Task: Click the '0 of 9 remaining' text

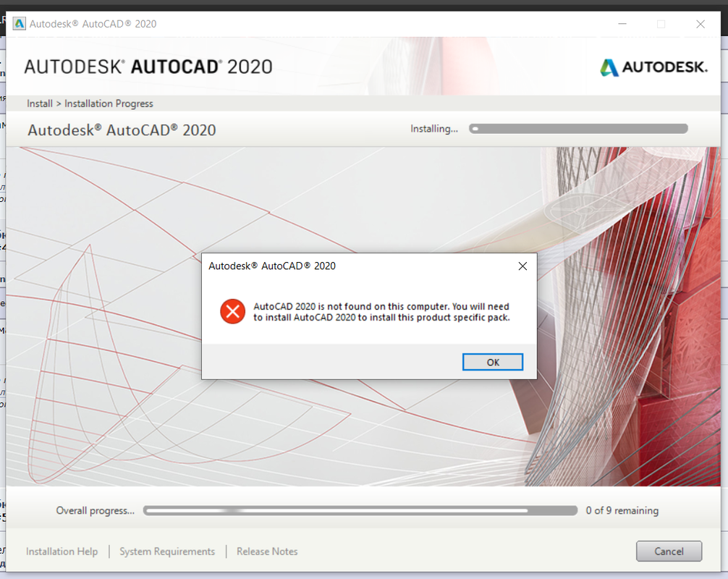Action: [622, 511]
